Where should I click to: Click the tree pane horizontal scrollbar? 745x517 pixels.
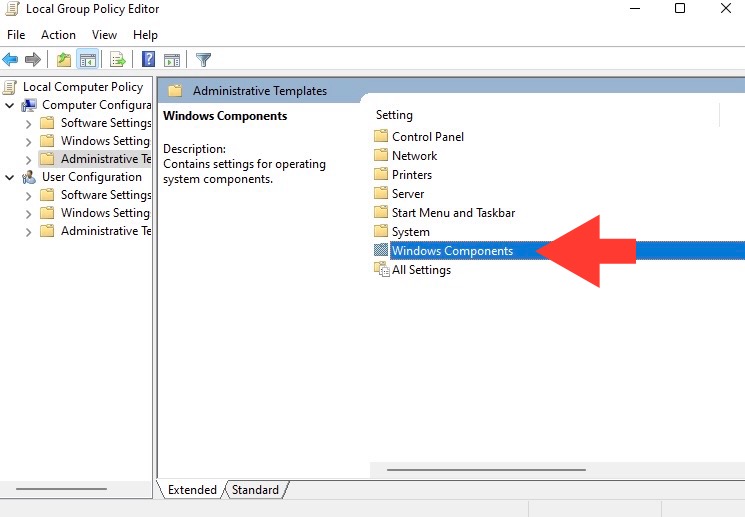(x=61, y=488)
